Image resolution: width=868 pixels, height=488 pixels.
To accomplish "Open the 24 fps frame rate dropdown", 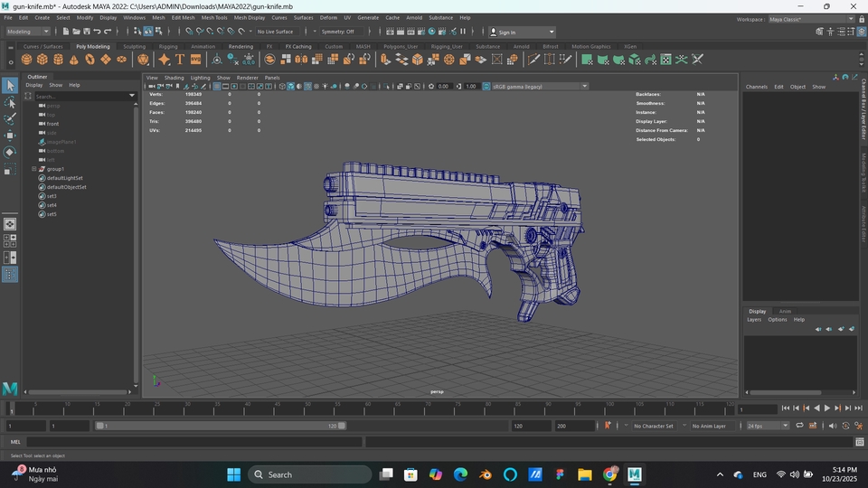I will point(768,426).
